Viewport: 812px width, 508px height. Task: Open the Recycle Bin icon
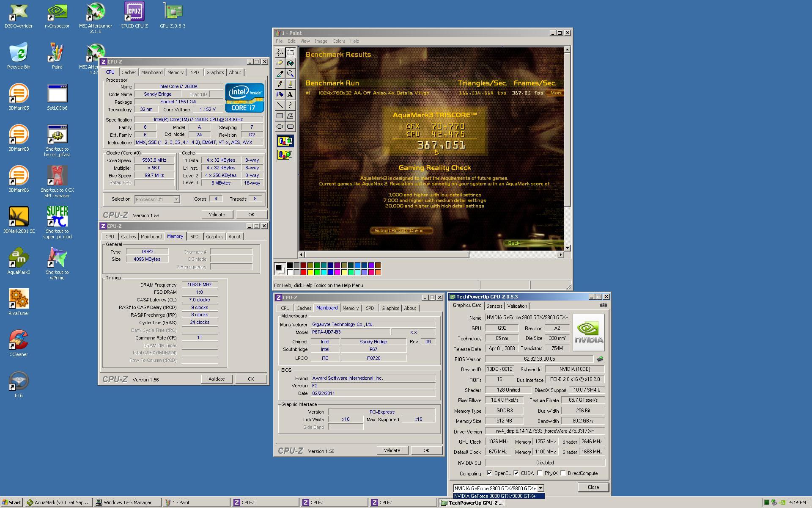tap(19, 56)
